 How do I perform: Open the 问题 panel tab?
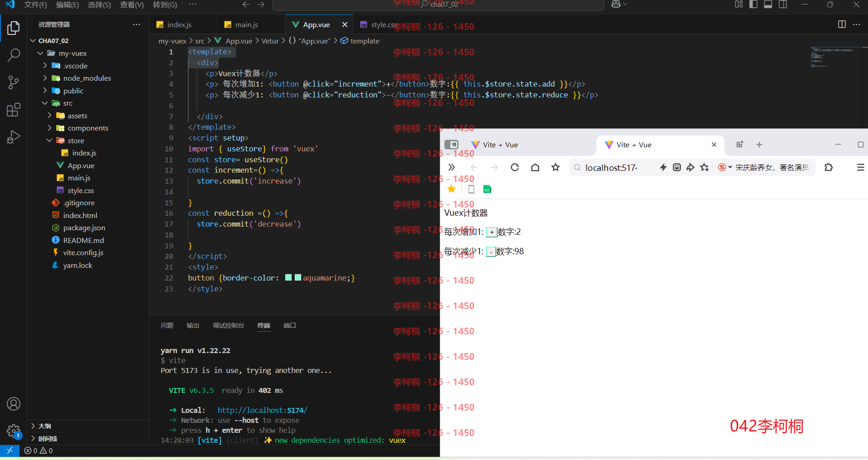(167, 325)
